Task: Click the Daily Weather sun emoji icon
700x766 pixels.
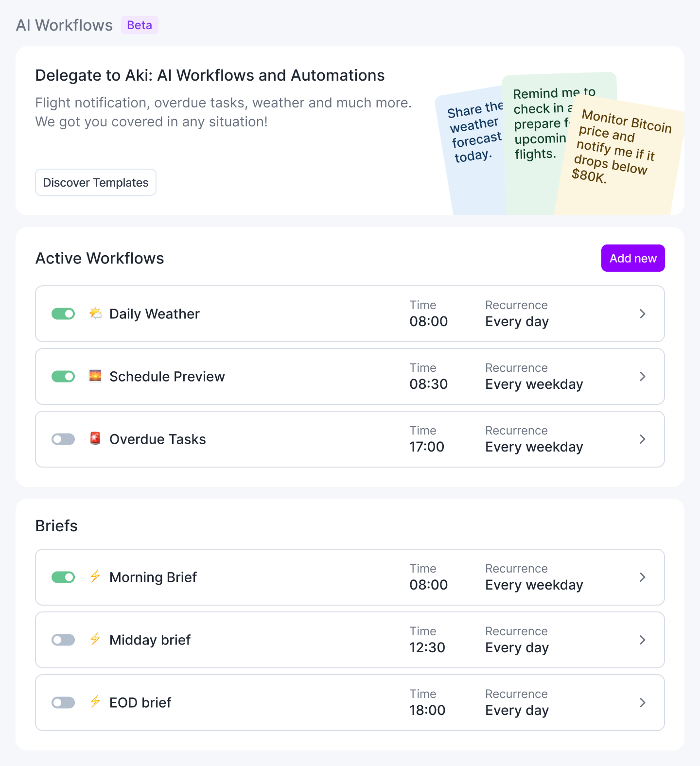Action: 95,313
